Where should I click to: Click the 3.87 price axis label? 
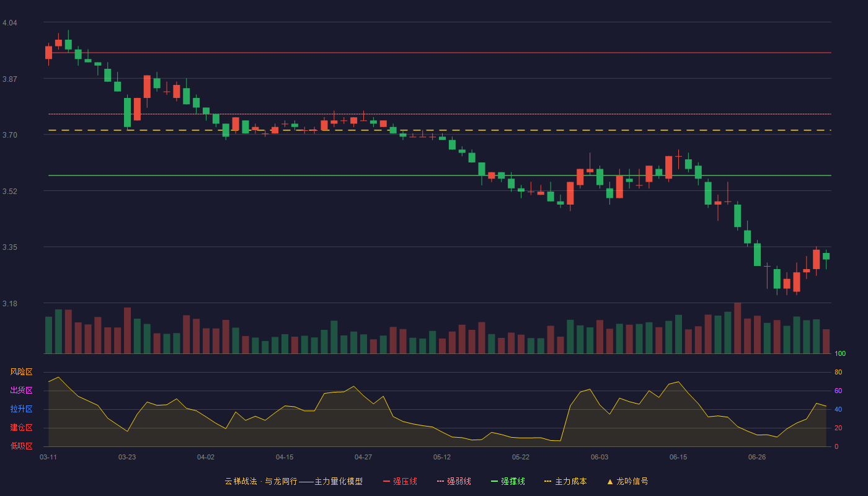[x=10, y=79]
